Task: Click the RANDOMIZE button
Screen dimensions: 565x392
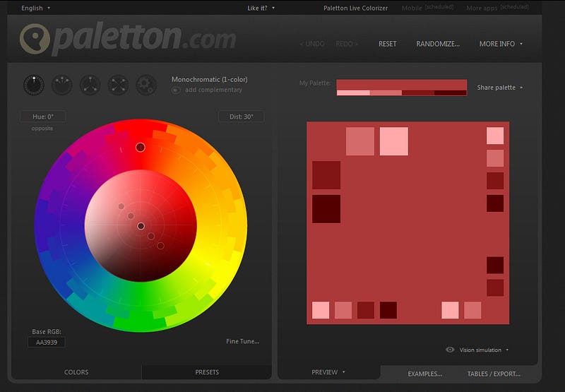Action: [x=438, y=44]
